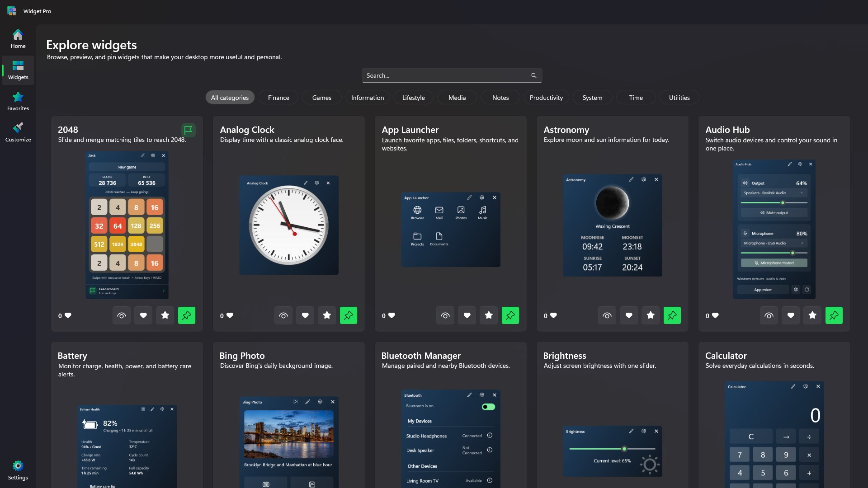Star the Analog Clock widget
868x488 pixels.
pos(327,315)
